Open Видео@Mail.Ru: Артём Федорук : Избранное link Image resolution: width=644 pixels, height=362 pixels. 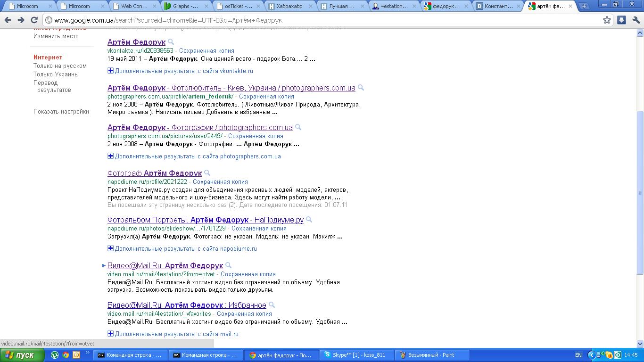(x=187, y=305)
